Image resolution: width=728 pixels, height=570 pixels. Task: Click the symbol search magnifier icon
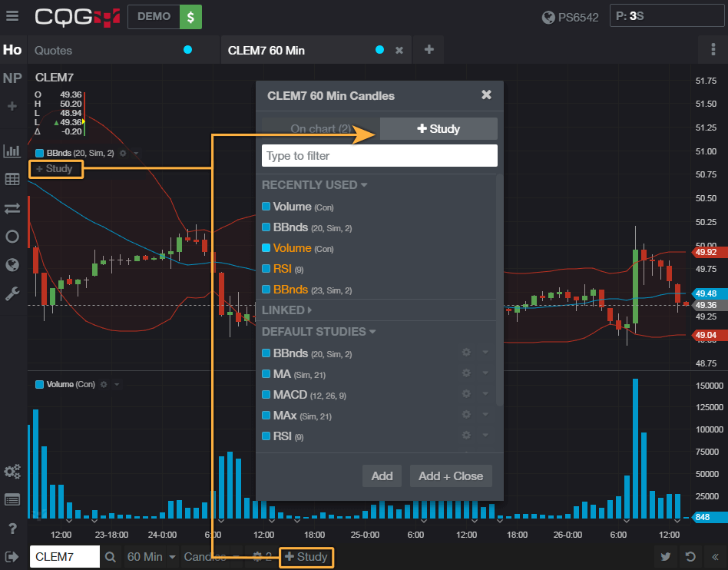[x=111, y=557]
